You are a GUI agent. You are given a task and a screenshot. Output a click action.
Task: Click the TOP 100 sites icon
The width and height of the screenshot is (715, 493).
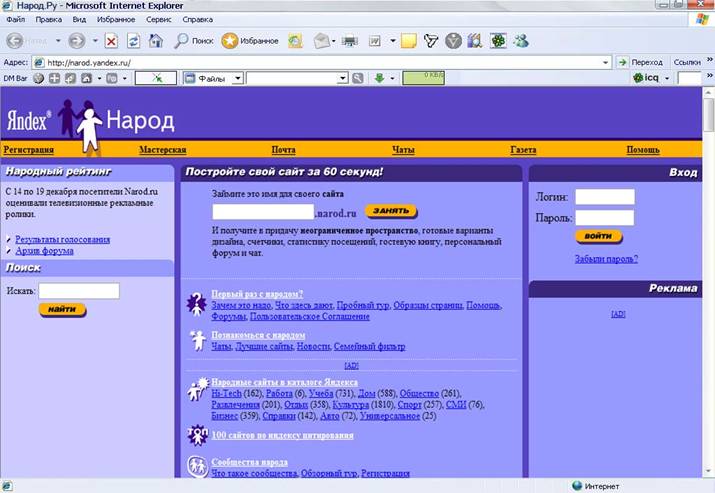tap(197, 435)
